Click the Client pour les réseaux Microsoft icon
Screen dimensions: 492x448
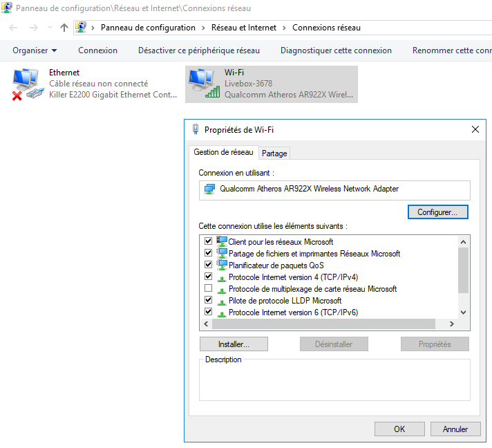pyautogui.click(x=221, y=241)
